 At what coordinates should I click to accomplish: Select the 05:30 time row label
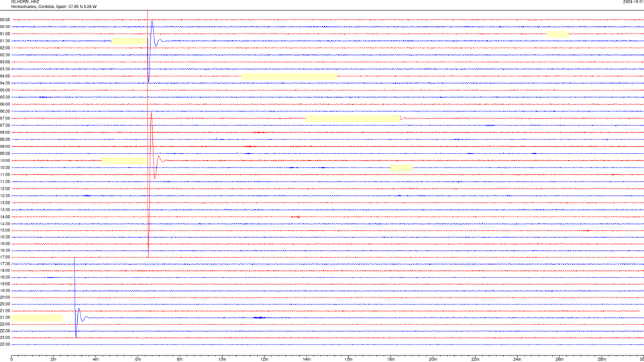5,97
